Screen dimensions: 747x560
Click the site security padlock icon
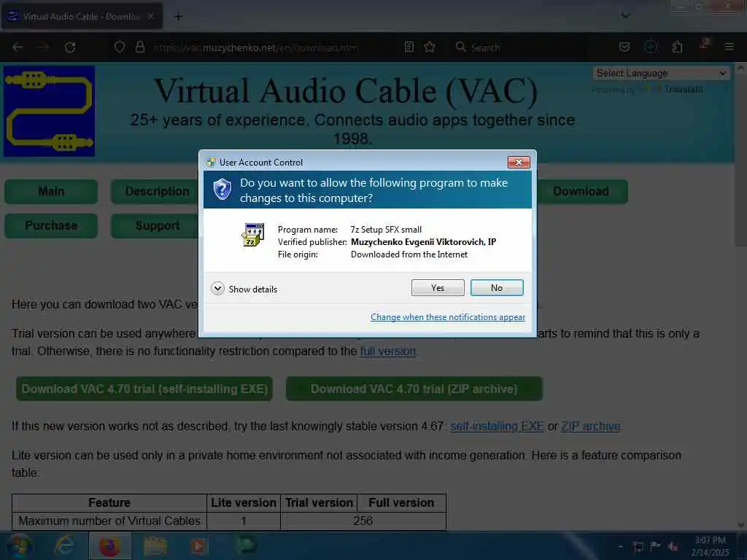click(x=139, y=47)
